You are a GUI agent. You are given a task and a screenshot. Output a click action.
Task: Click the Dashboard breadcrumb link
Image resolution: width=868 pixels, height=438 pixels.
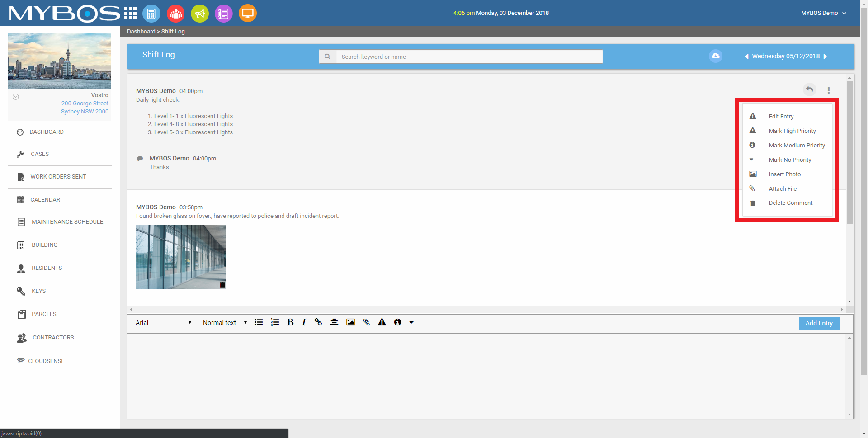(x=141, y=32)
